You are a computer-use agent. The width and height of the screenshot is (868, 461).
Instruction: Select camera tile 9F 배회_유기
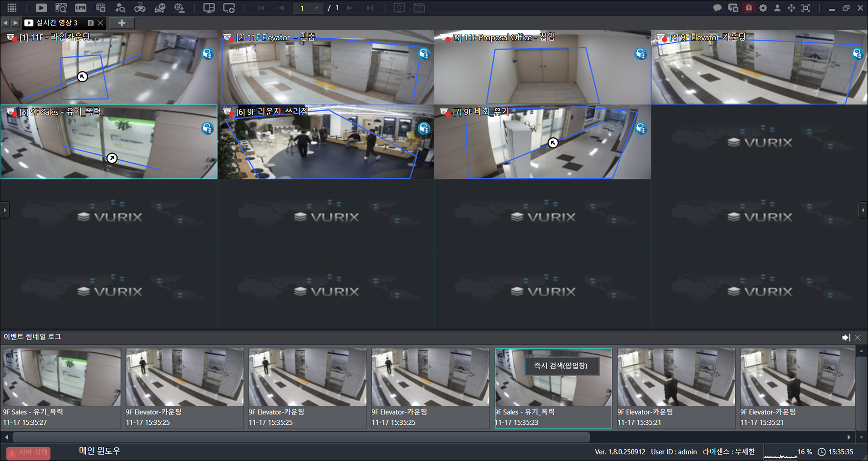tap(542, 142)
